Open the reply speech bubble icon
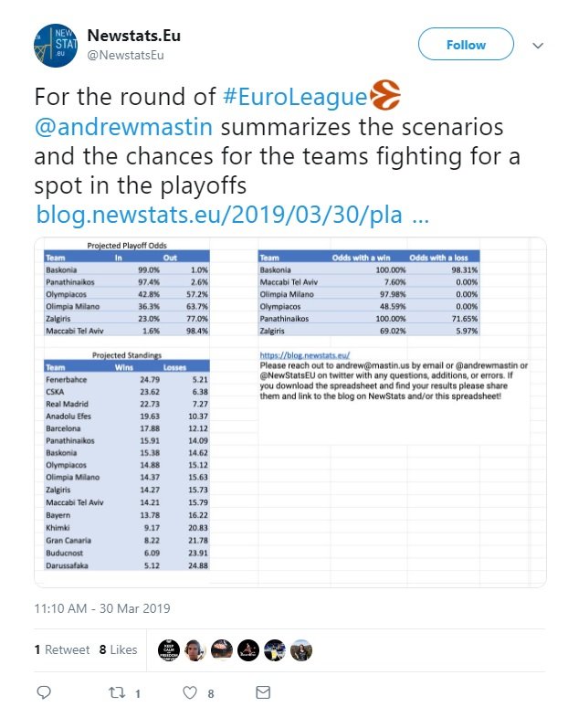This screenshot has height=728, width=568. [x=44, y=692]
